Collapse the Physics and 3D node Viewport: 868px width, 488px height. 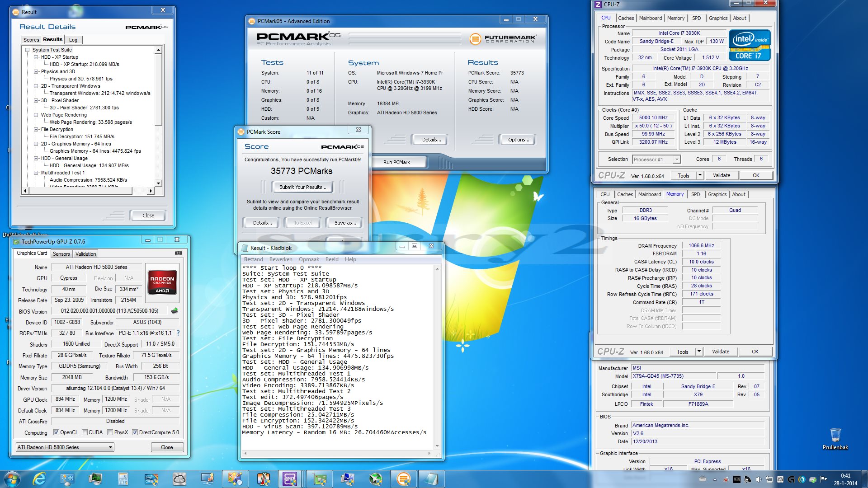[x=36, y=71]
